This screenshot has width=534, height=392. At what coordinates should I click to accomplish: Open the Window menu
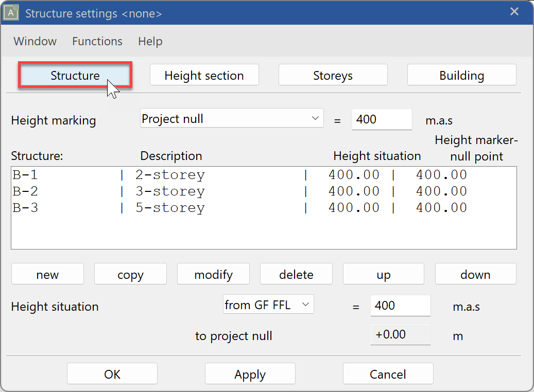[35, 41]
